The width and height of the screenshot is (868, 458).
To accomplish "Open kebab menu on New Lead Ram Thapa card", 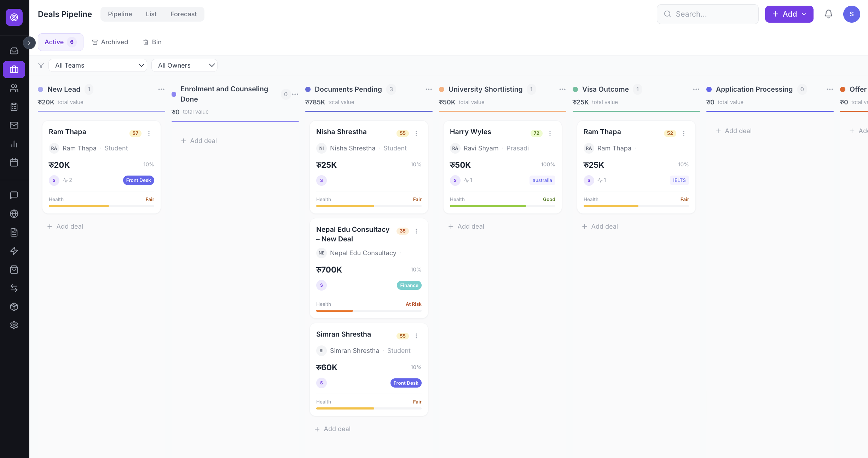I will [x=149, y=133].
